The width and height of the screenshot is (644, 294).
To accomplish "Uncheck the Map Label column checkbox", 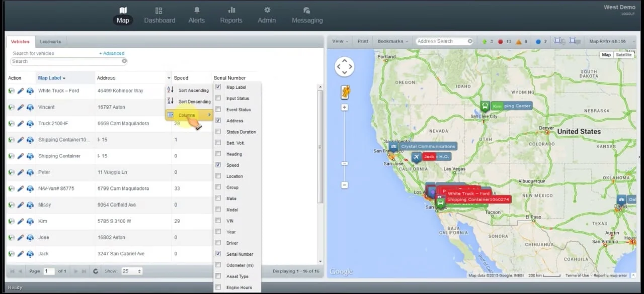I will tap(218, 87).
